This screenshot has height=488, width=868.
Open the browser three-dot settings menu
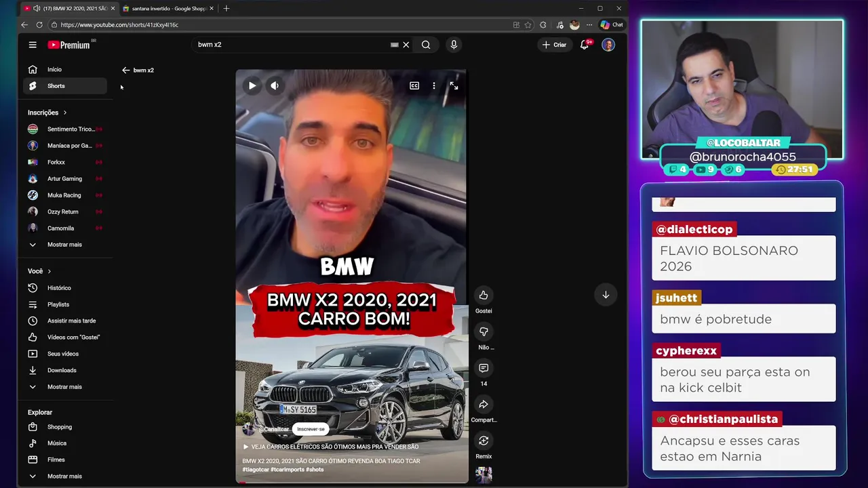coord(588,25)
